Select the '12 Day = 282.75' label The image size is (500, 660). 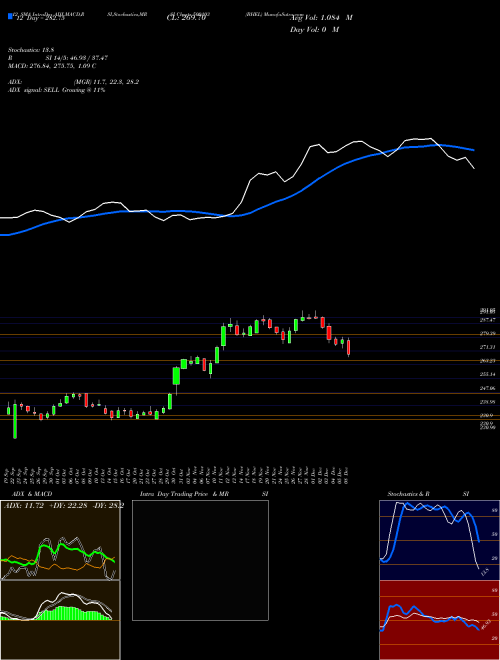coord(40,18)
